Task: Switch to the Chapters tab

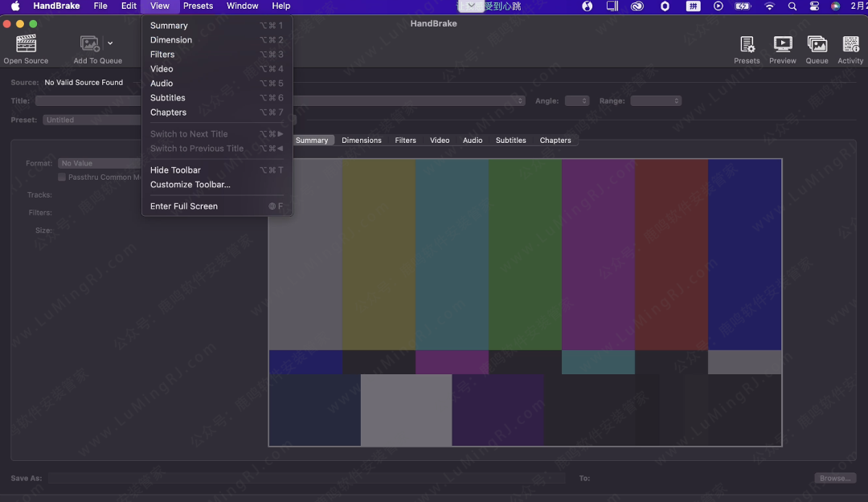Action: [x=555, y=141]
